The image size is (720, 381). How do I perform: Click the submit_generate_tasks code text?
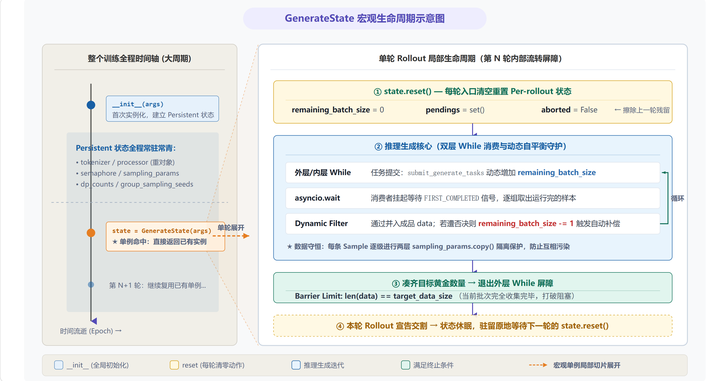coord(446,173)
